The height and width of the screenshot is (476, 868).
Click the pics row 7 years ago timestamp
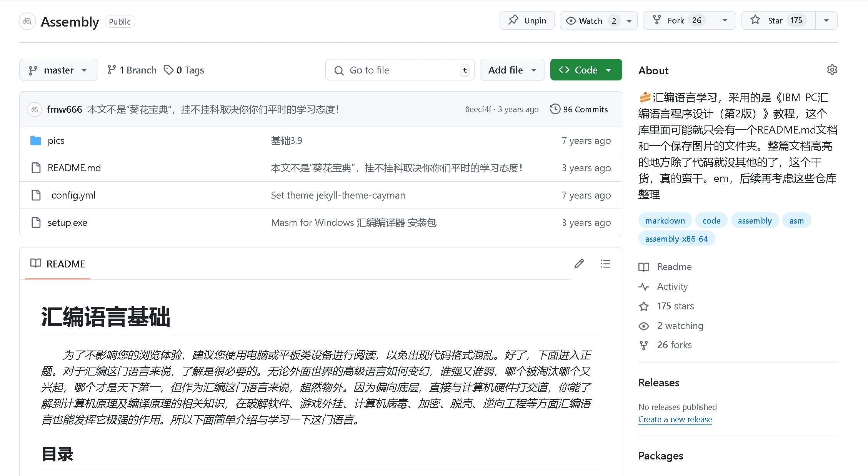pyautogui.click(x=586, y=140)
